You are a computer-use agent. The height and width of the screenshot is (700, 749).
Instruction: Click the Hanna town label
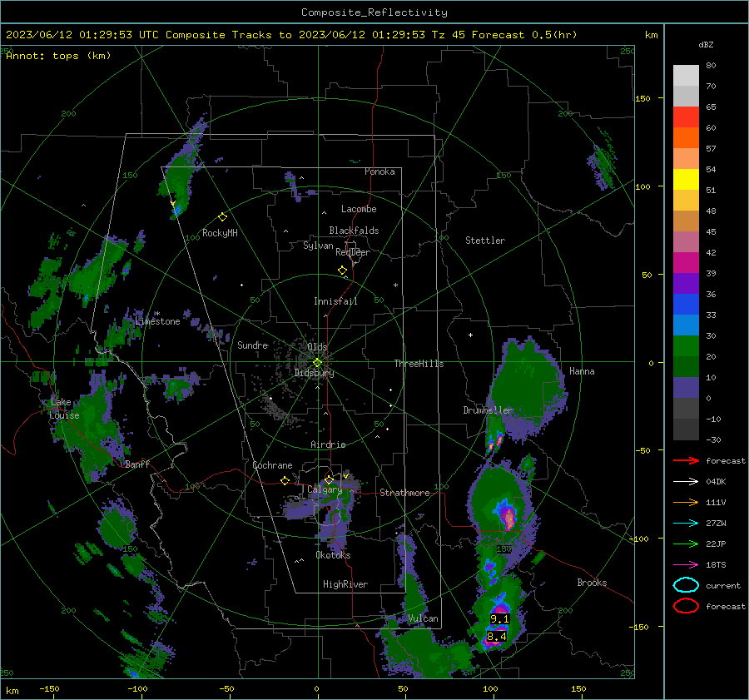pos(582,371)
